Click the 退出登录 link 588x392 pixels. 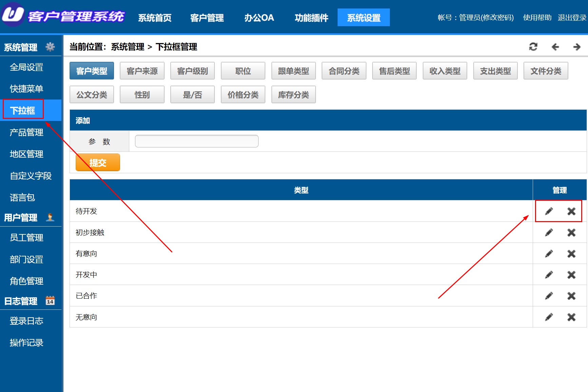point(572,18)
